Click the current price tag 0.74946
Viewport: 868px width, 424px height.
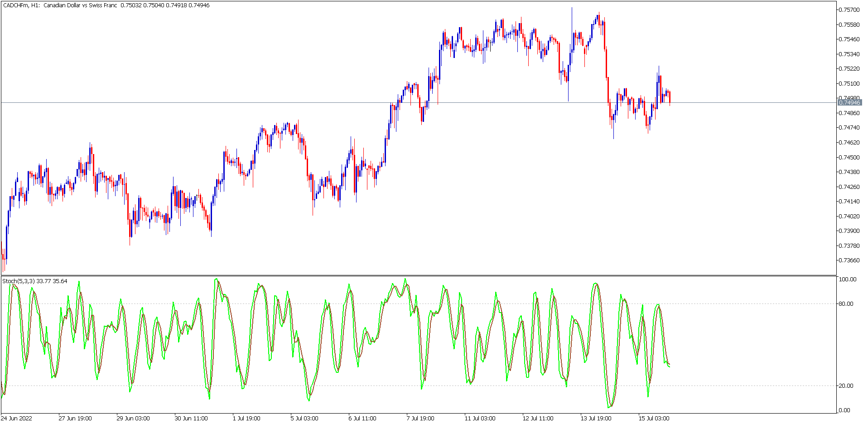tap(849, 103)
